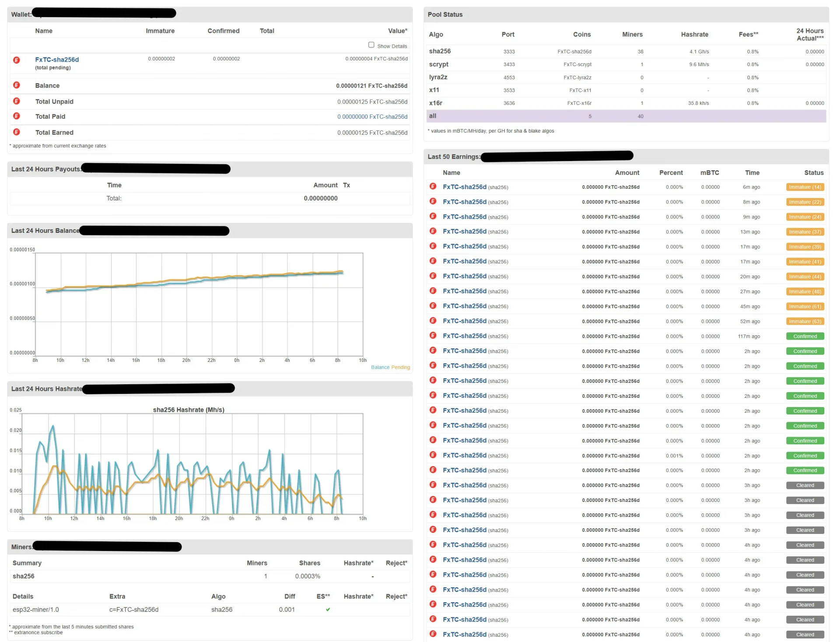Click the coin icon next to Total Unpaid
This screenshot has height=642, width=840.
(17, 101)
